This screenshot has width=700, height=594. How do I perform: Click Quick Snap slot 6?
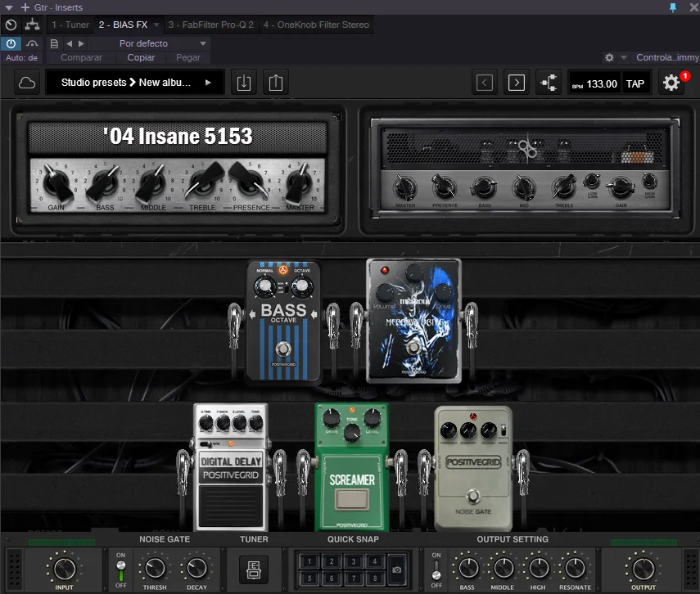pyautogui.click(x=332, y=578)
